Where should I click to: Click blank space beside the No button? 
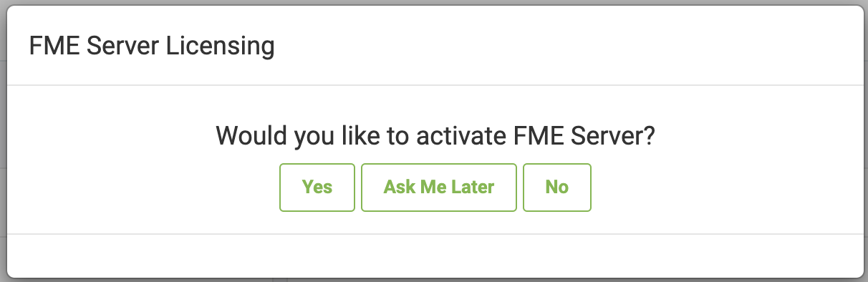[716, 188]
